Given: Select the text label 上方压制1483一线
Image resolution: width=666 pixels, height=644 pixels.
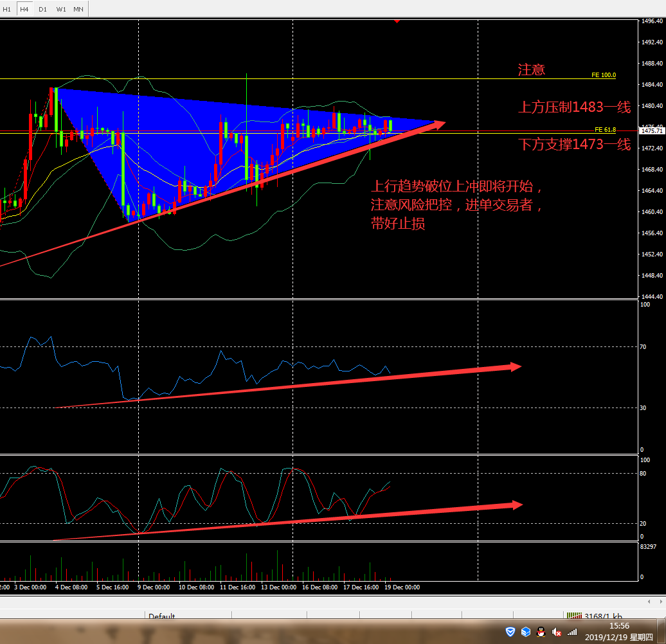Looking at the screenshot, I should click(x=574, y=107).
